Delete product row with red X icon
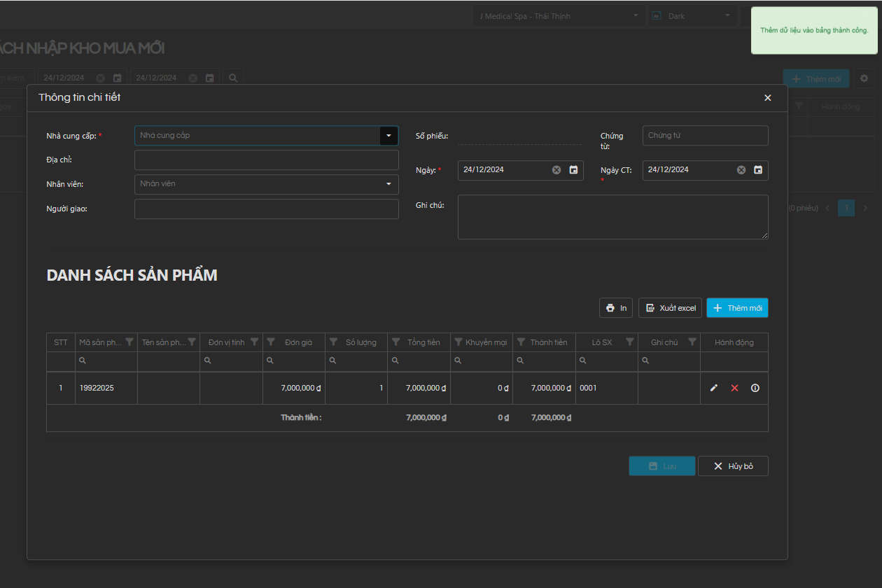The height and width of the screenshot is (588, 882). tap(734, 388)
